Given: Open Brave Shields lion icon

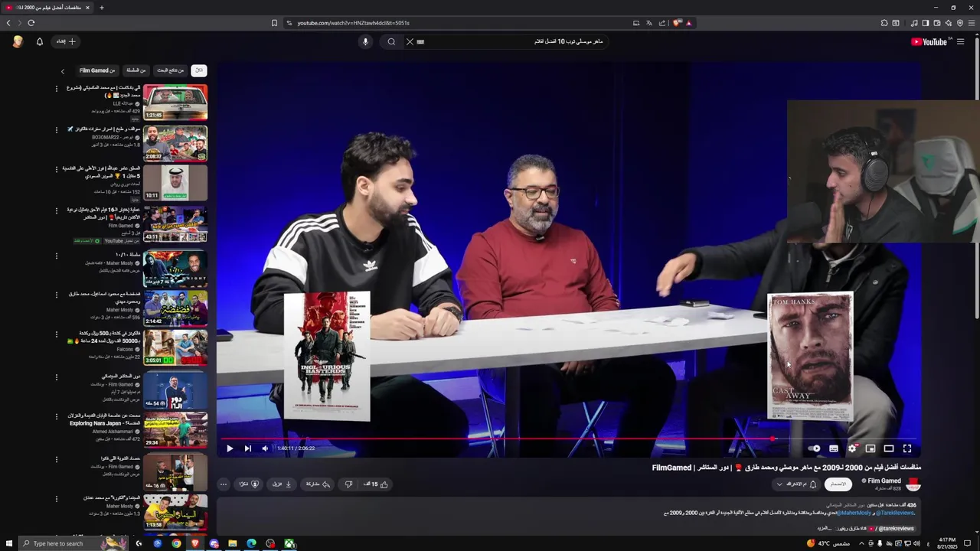Looking at the screenshot, I should pyautogui.click(x=677, y=23).
